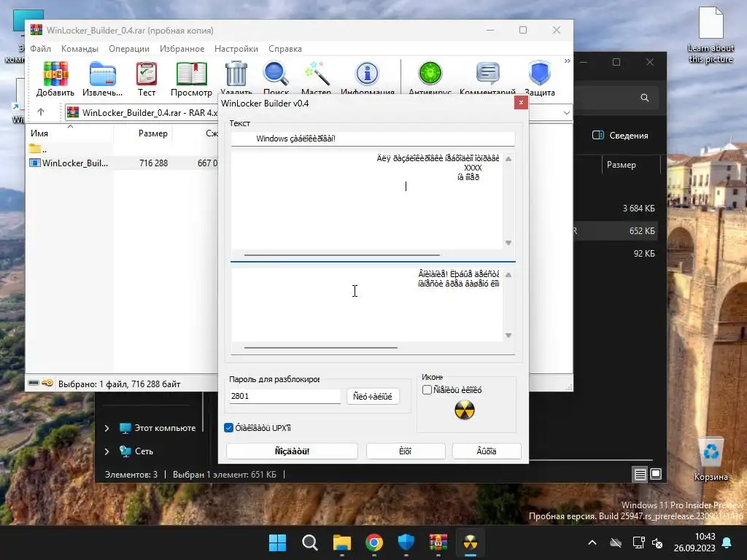Open the Windows Start button
The height and width of the screenshot is (560, 747).
[x=277, y=542]
